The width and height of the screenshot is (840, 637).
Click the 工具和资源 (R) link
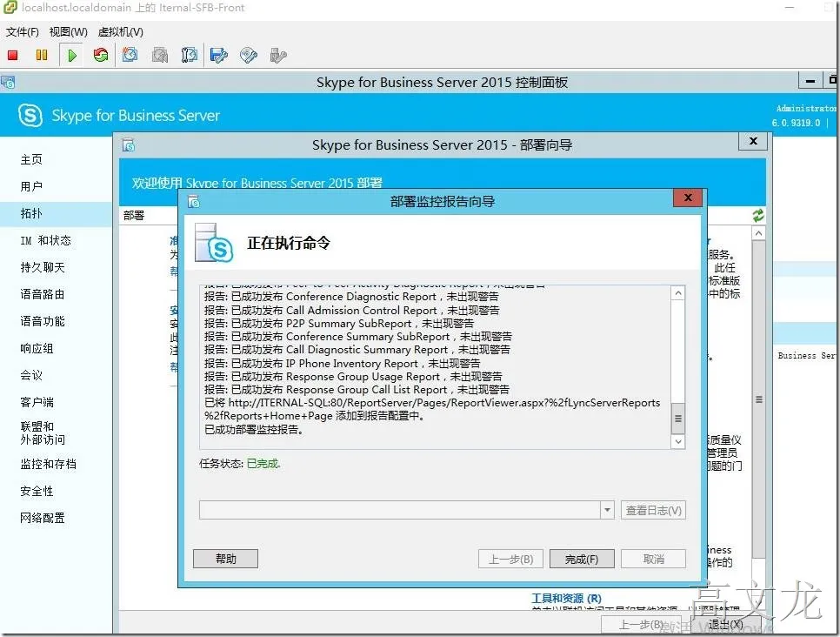(x=566, y=598)
